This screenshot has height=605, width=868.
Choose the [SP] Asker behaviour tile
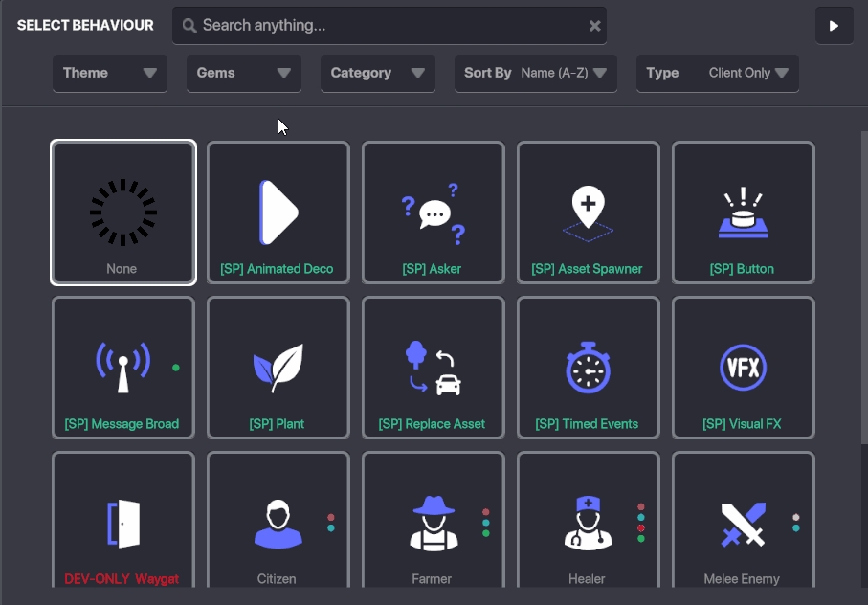(433, 213)
